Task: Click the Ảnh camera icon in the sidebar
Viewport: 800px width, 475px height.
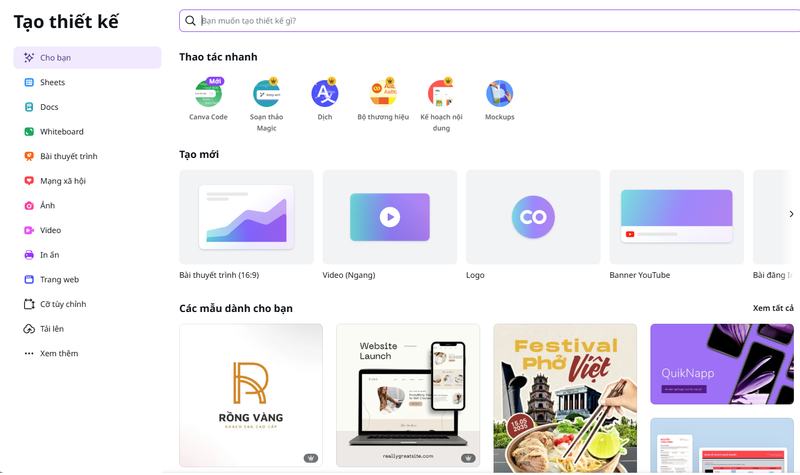Action: [29, 206]
